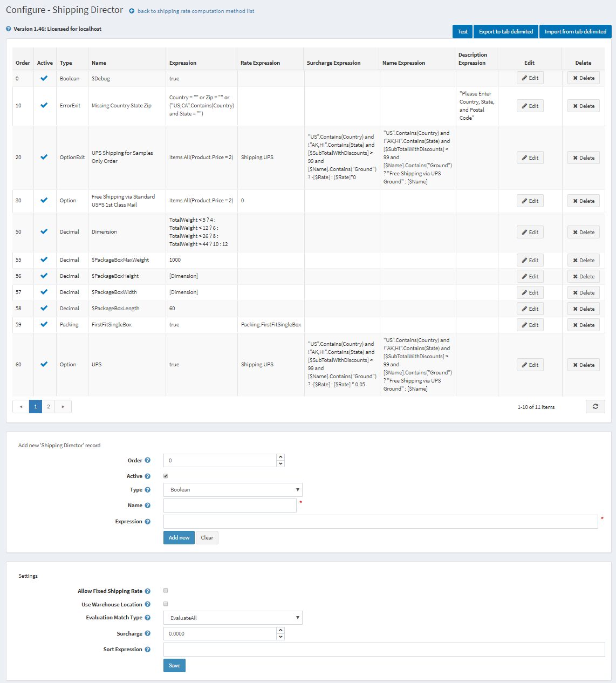The image size is (616, 683).
Task: Click the active checkmark in Missing Country State Zip row
Action: (44, 105)
